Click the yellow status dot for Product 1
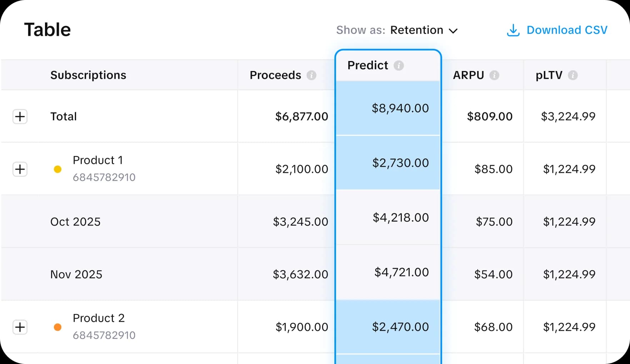This screenshot has width=630, height=364. tap(57, 169)
